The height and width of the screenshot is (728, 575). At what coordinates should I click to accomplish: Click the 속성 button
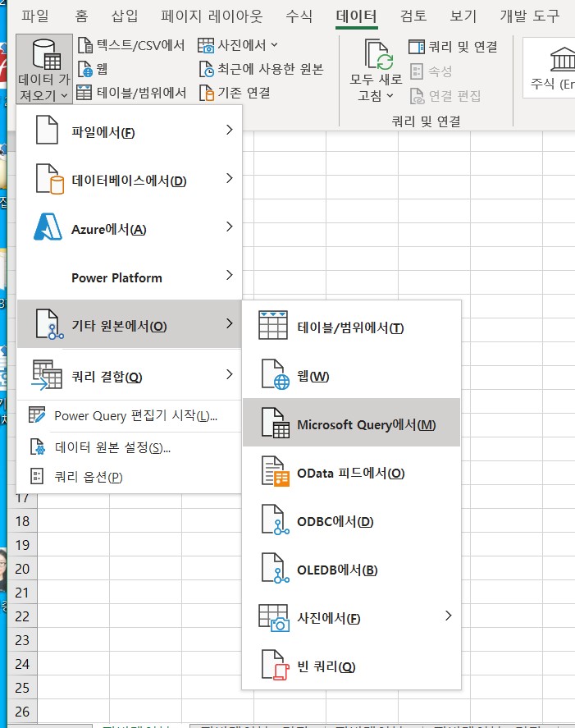click(430, 71)
